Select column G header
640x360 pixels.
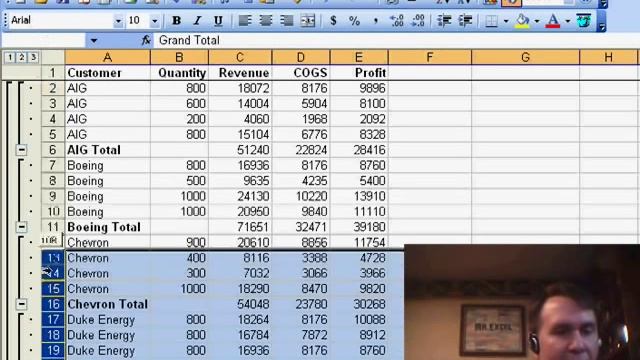(x=525, y=57)
